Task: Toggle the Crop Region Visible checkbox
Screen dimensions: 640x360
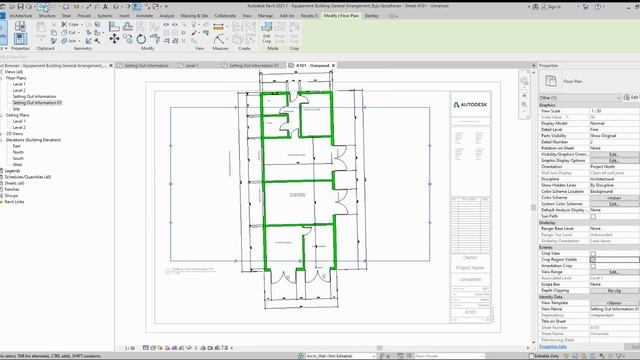Action: 593,260
